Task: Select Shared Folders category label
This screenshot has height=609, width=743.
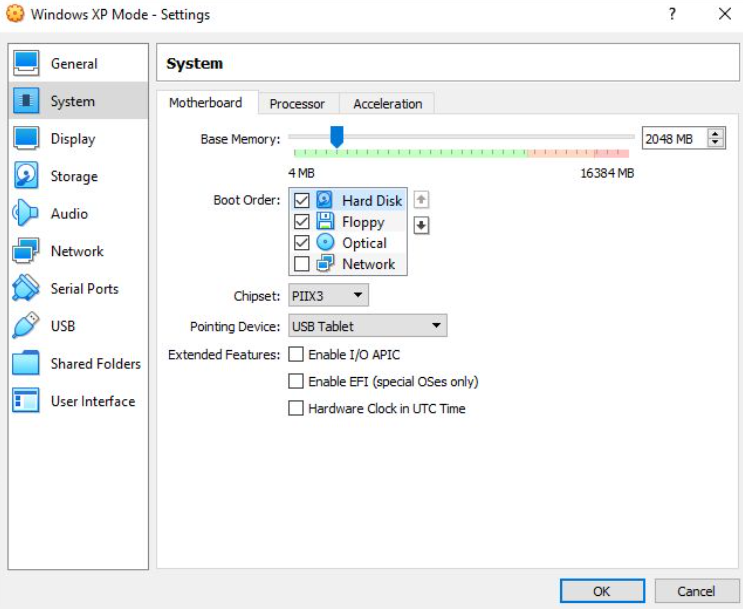Action: click(96, 364)
